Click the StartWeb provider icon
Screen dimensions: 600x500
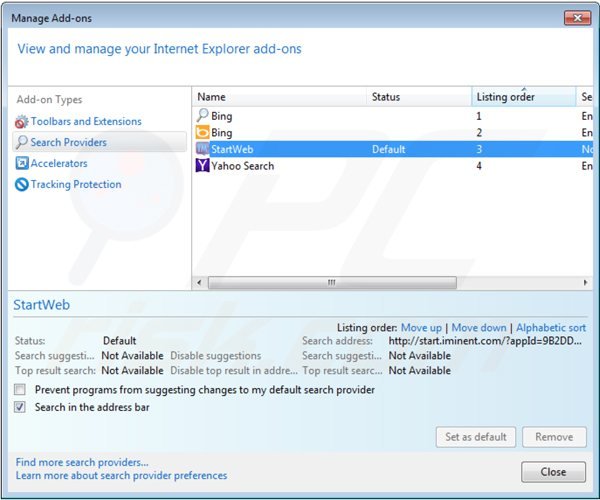pyautogui.click(x=202, y=149)
